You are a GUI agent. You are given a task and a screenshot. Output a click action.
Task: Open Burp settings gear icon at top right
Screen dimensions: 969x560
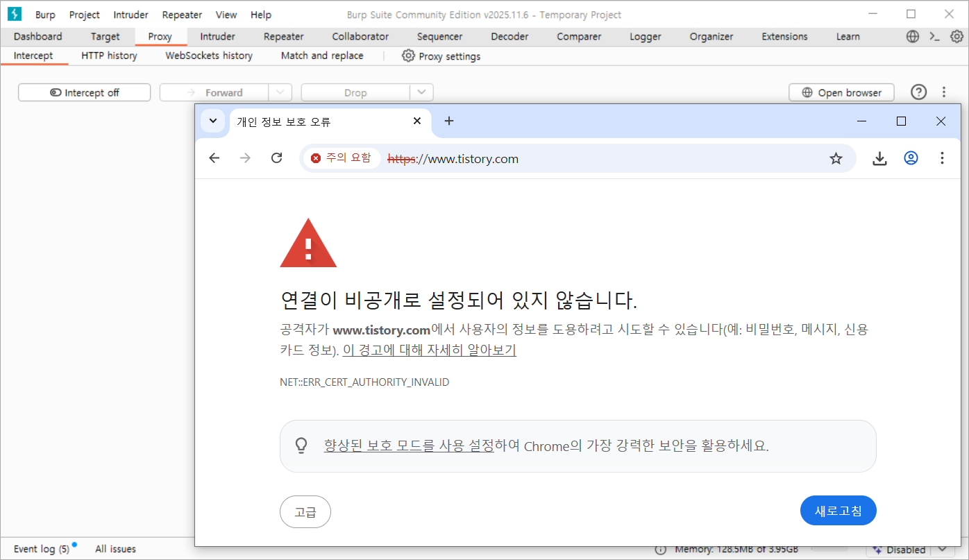click(x=957, y=37)
